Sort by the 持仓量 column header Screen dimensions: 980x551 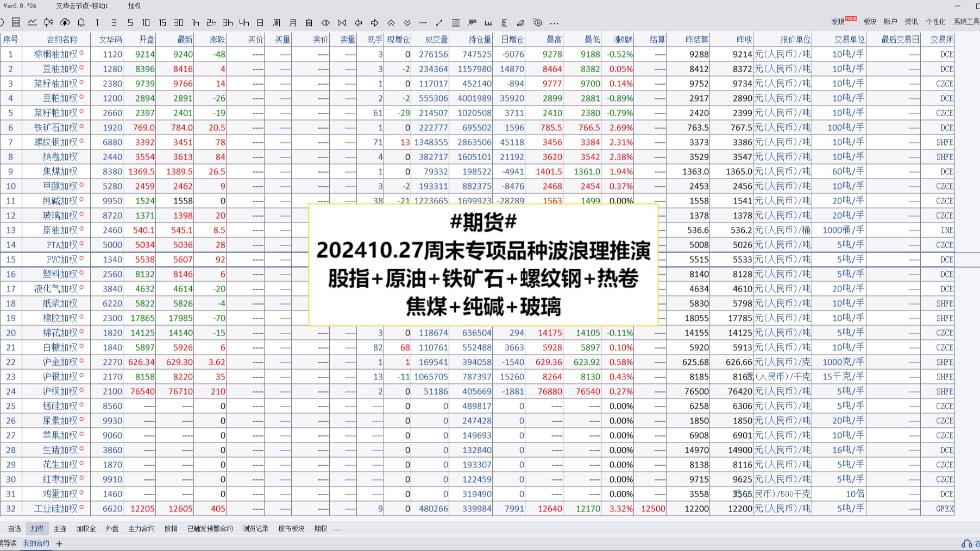480,39
